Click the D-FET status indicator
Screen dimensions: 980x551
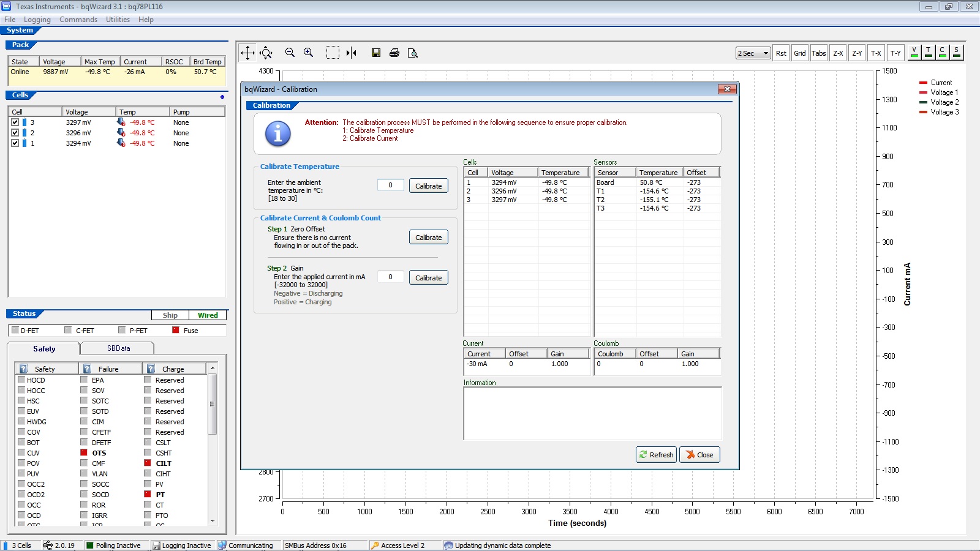(x=15, y=330)
